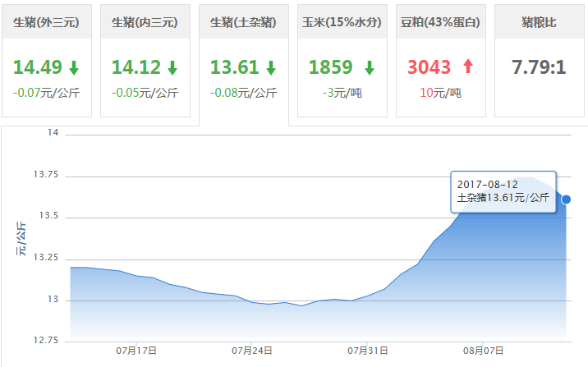Click the 07月17日 x-axis label

[136, 350]
